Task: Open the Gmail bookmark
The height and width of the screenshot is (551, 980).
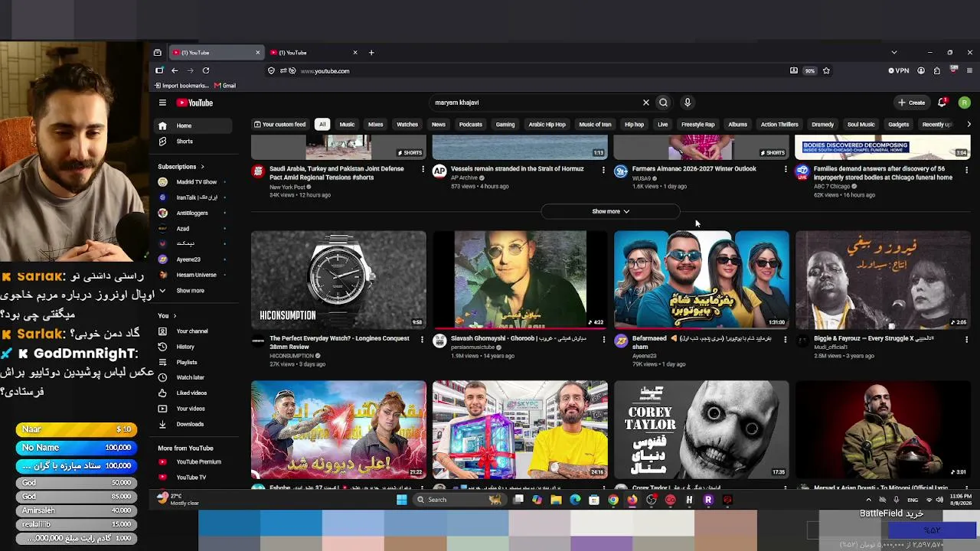Action: (x=225, y=86)
